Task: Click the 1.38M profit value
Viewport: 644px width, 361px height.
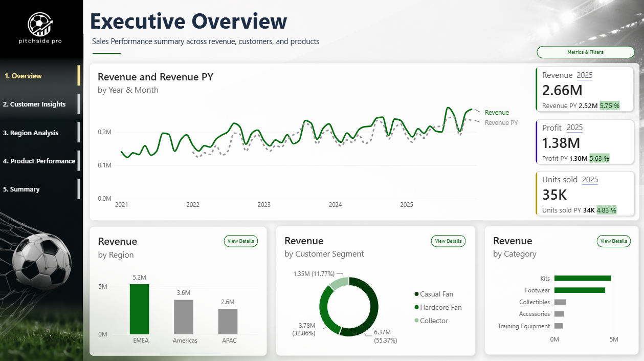Action: [x=561, y=143]
